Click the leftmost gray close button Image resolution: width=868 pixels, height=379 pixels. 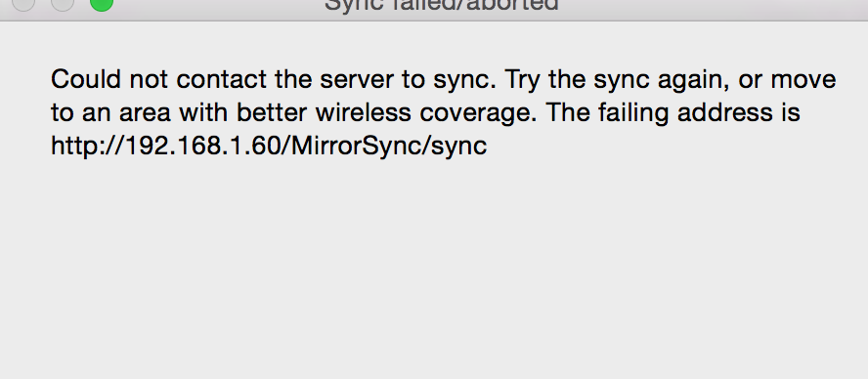click(x=22, y=5)
